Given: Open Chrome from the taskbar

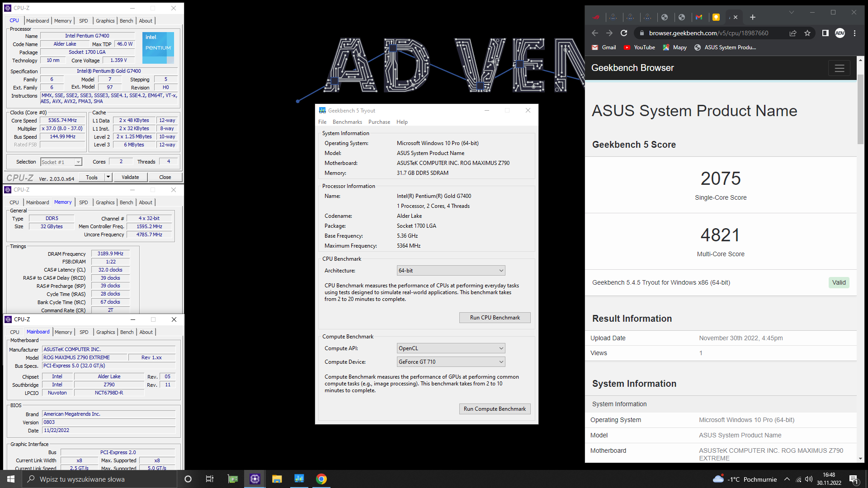Looking at the screenshot, I should click(321, 479).
